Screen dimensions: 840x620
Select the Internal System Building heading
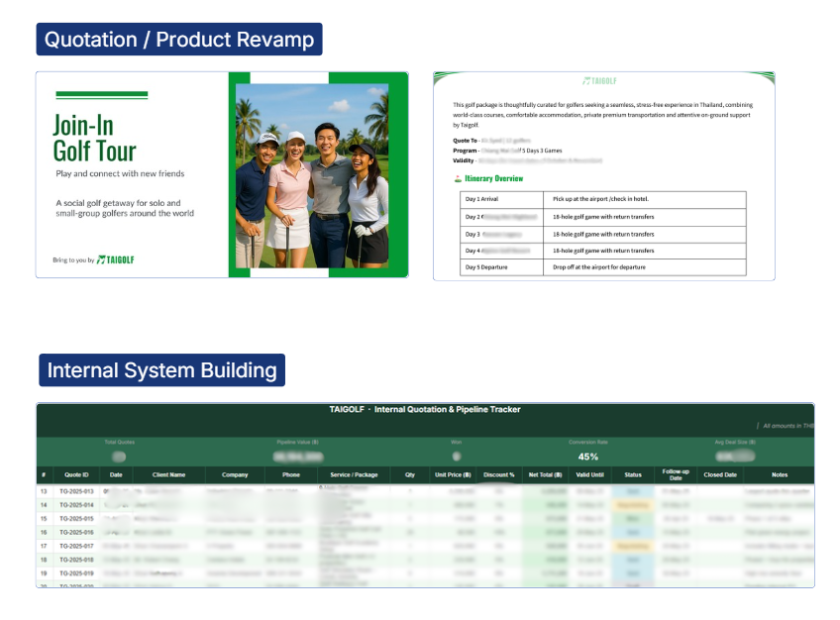161,370
